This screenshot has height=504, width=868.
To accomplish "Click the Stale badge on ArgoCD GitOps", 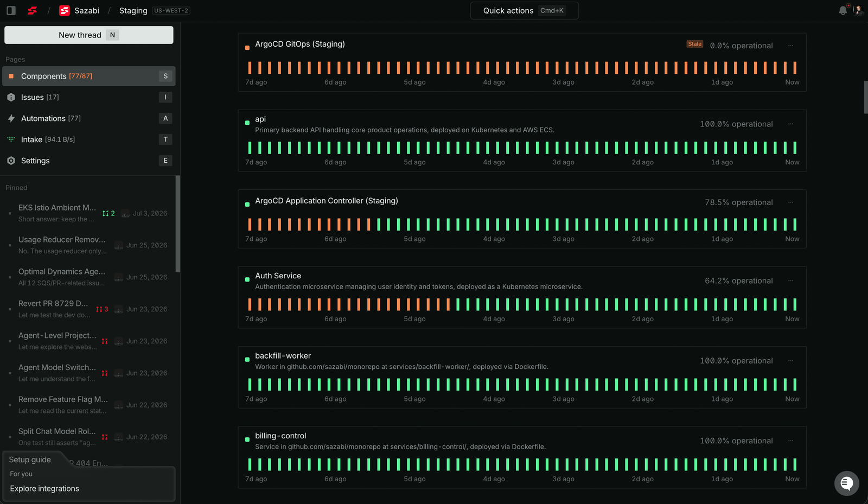I will coord(694,44).
